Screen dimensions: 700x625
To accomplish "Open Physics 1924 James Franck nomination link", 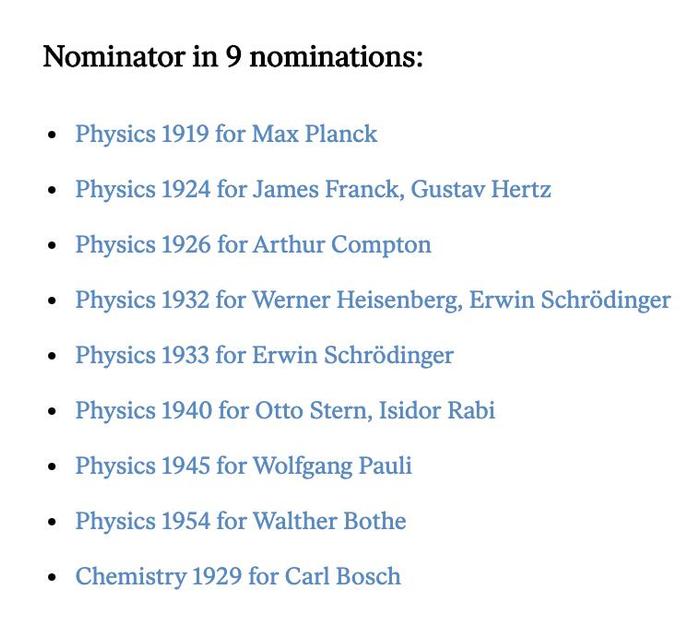I will (x=313, y=189).
